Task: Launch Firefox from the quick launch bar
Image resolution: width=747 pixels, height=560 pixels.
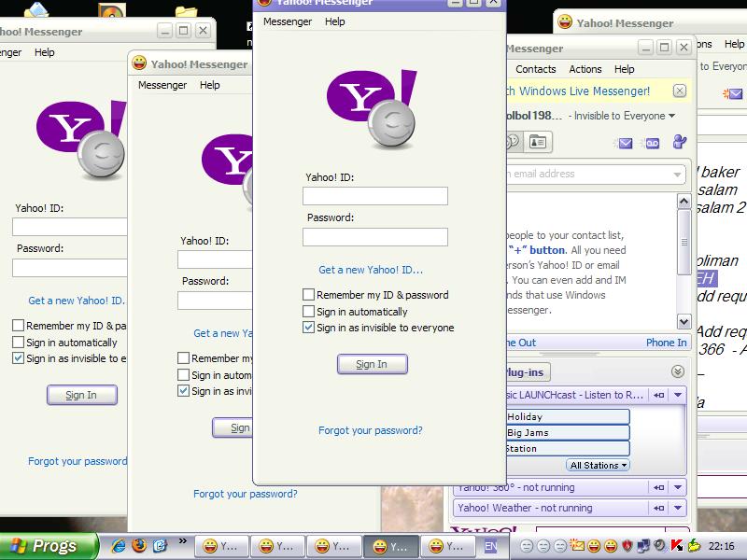Action: pos(139,545)
